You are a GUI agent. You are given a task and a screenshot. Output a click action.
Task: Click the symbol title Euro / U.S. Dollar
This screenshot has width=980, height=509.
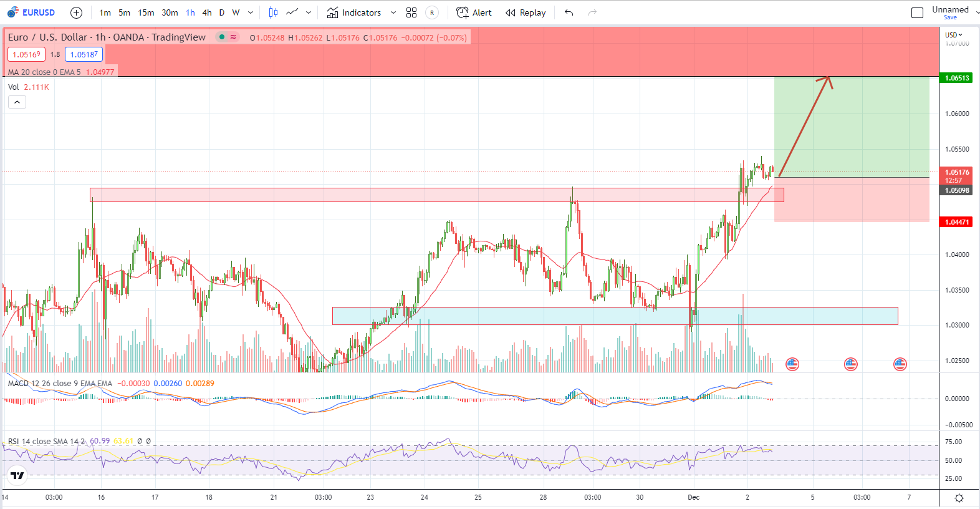[47, 37]
